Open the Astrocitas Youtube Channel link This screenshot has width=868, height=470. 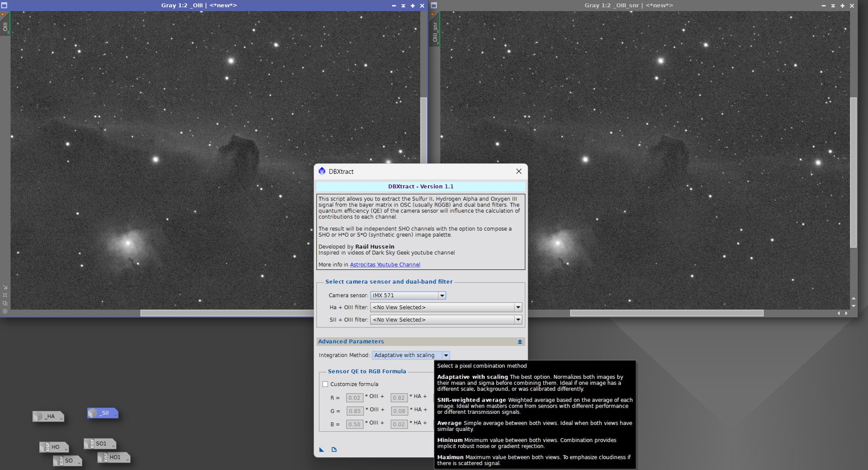[x=385, y=265]
